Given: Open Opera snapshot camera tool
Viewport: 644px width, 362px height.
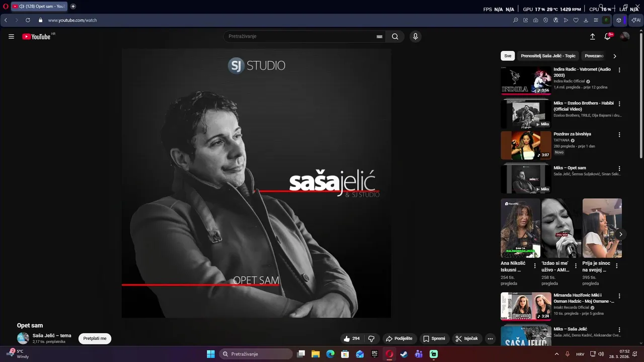Looking at the screenshot, I should coord(535,20).
